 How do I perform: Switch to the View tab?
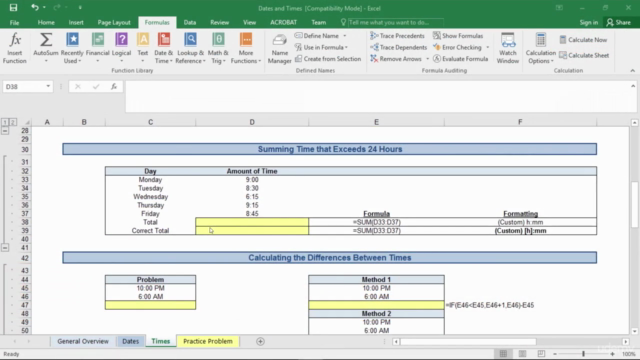point(249,22)
